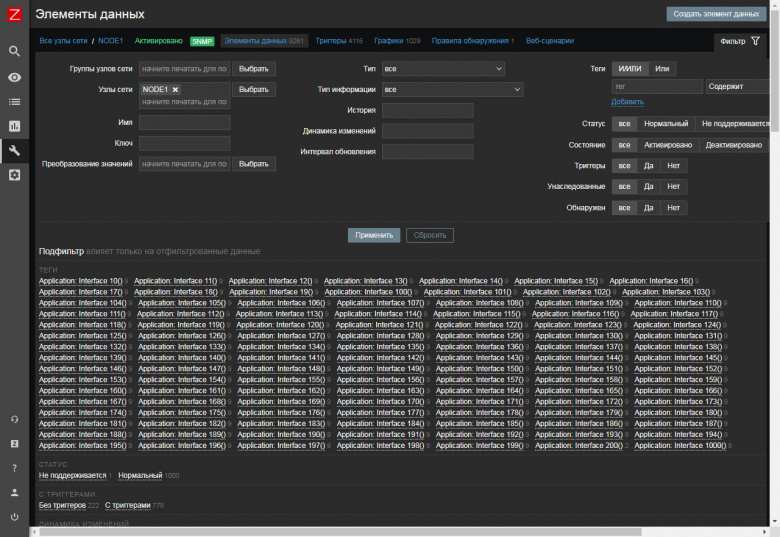Open Monitoring via the eye icon
This screenshot has width=780, height=537.
point(14,77)
